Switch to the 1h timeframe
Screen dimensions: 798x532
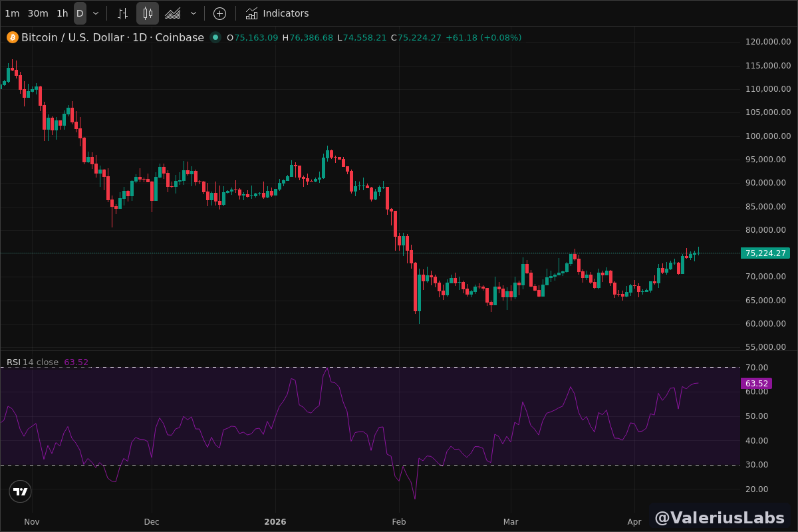click(x=62, y=13)
